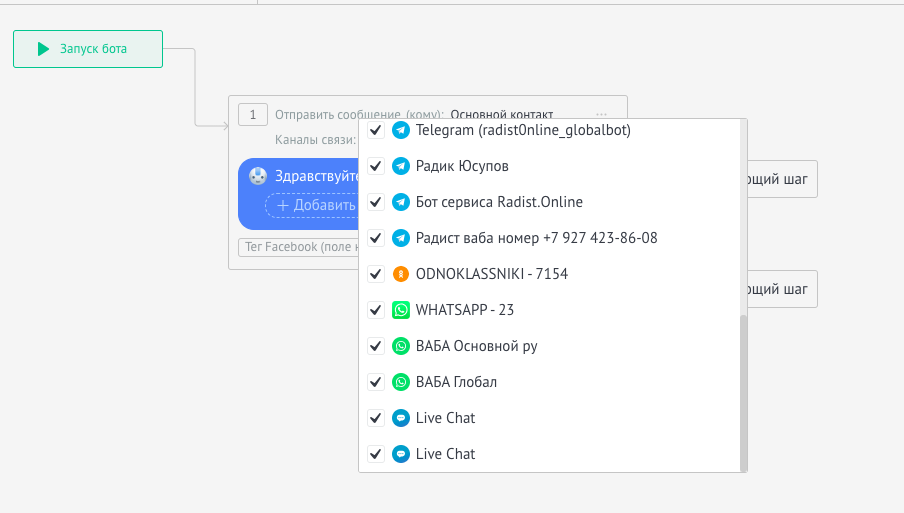Screen dimensions: 904x513
Task: Click the Telegram icon beside Радик Юсупов
Action: click(401, 166)
